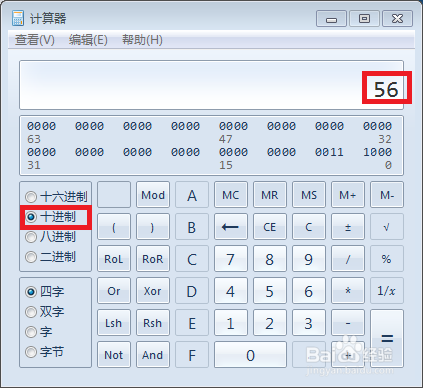Open the 编辑(E) menu
This screenshot has height=388, width=423.
point(88,40)
